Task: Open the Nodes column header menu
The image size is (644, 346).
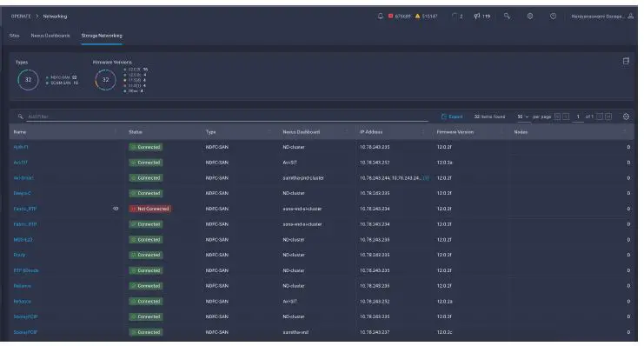Action: 625,132
